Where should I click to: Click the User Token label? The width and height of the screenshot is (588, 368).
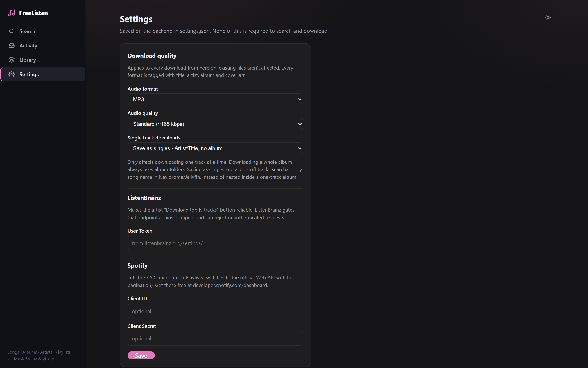click(140, 231)
